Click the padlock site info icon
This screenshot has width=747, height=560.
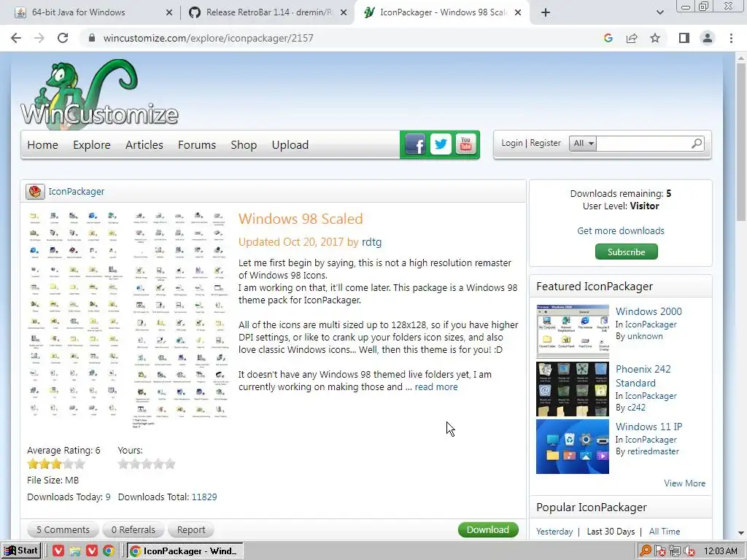click(x=92, y=38)
